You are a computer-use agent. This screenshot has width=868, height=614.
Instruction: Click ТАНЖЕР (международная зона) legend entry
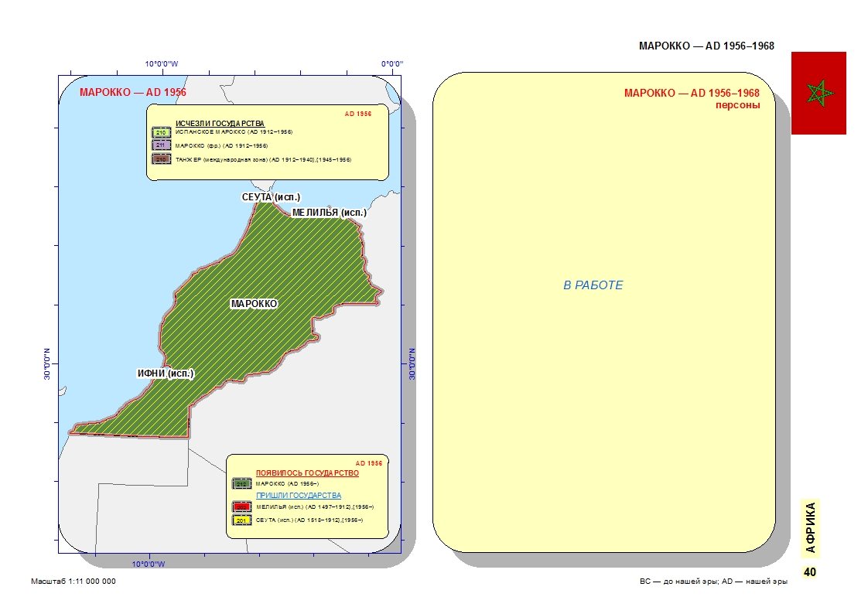tap(264, 160)
